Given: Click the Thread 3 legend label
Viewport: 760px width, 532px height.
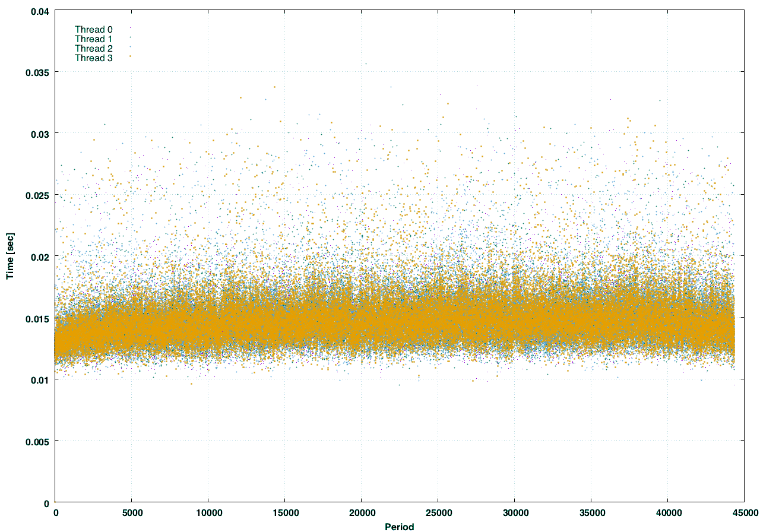Looking at the screenshot, I should click(94, 58).
